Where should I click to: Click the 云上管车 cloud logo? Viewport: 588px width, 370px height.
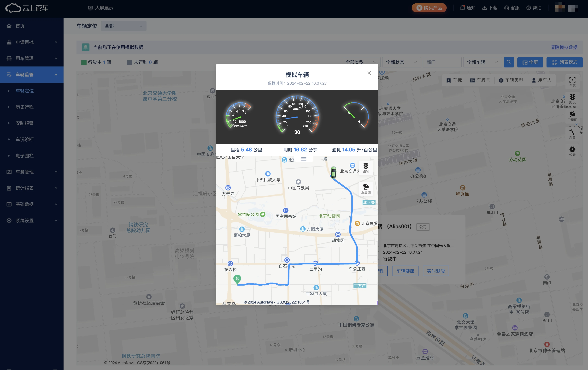[27, 8]
